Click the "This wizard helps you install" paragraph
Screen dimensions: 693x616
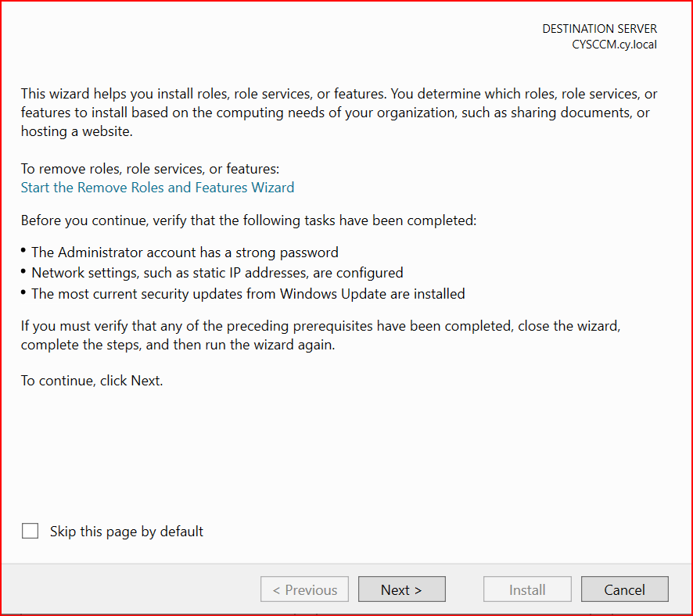(339, 113)
